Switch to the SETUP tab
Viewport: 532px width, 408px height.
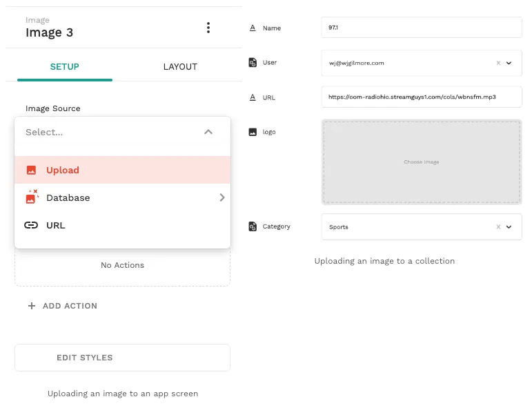pyautogui.click(x=65, y=67)
